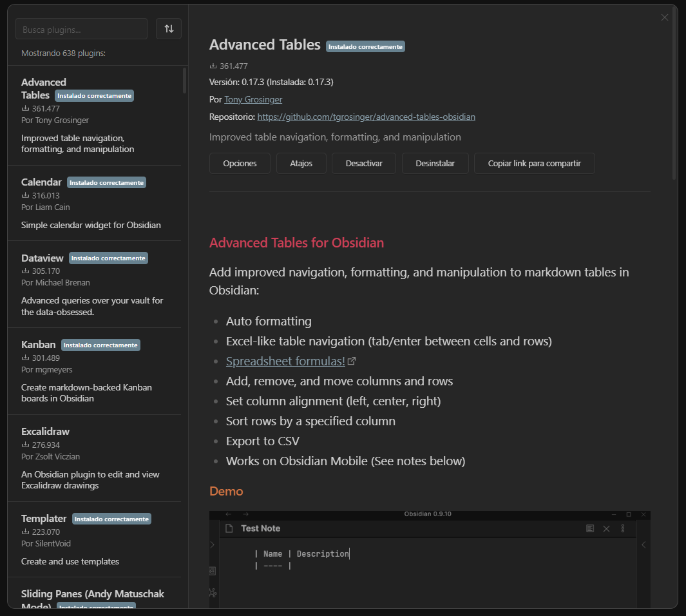The image size is (686, 616).
Task: Click the preview mode icon in demo screenshot
Action: pos(590,528)
